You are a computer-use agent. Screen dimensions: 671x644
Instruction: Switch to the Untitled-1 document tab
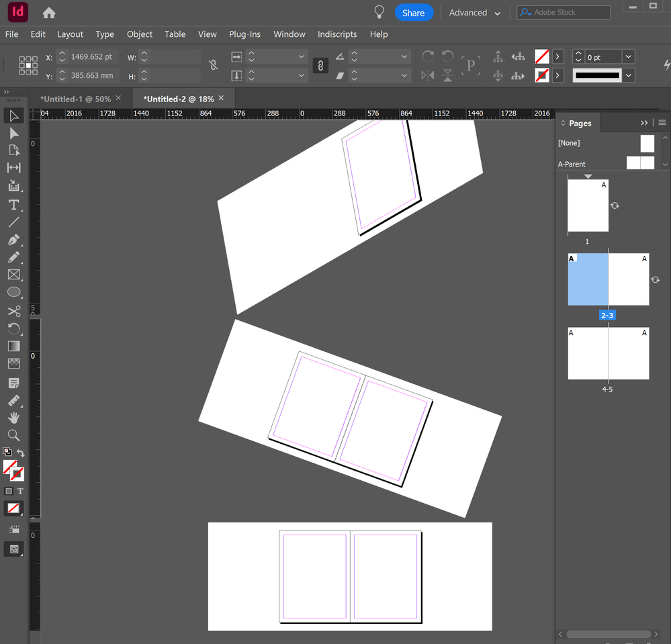[75, 99]
